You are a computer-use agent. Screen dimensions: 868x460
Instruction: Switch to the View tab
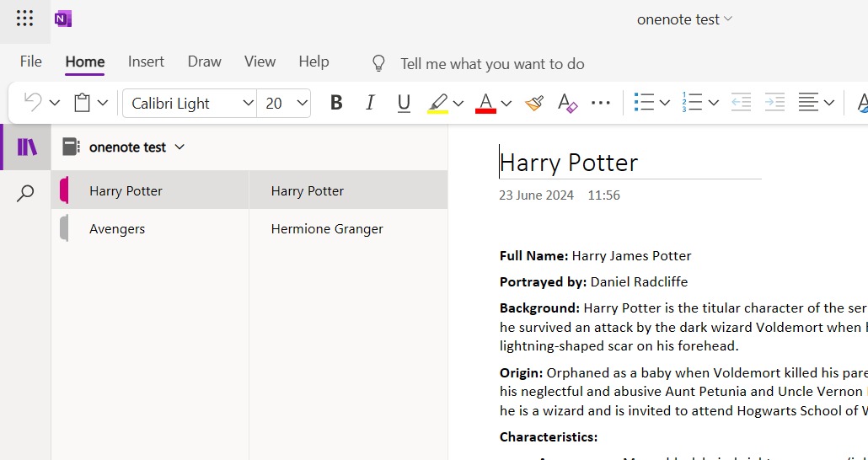(x=260, y=62)
